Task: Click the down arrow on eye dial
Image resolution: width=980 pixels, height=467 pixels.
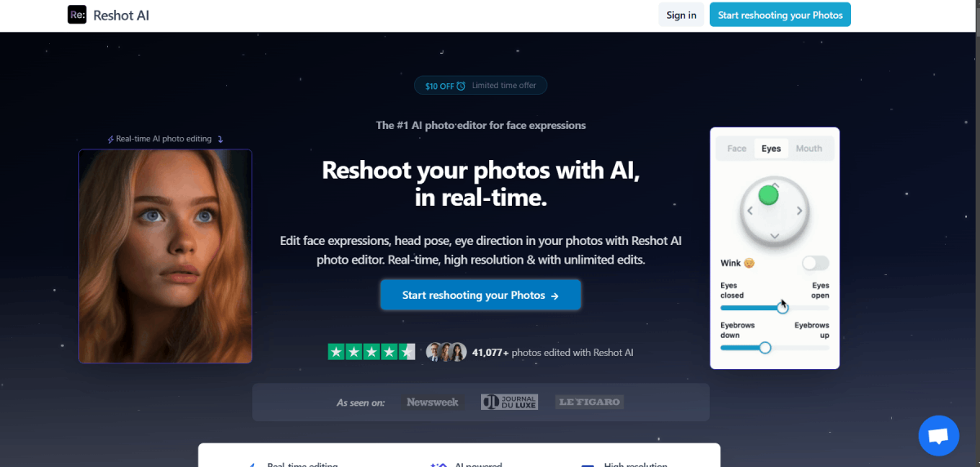Action: (775, 236)
